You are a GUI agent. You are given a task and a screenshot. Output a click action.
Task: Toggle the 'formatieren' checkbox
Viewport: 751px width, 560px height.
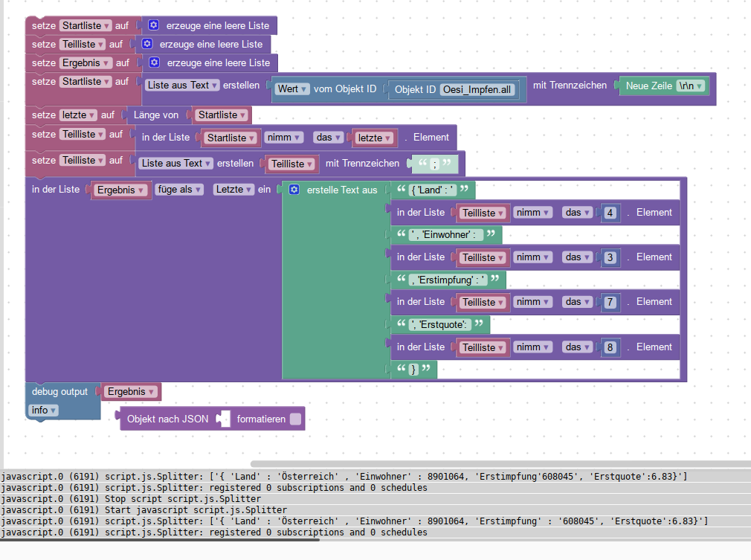click(x=295, y=419)
